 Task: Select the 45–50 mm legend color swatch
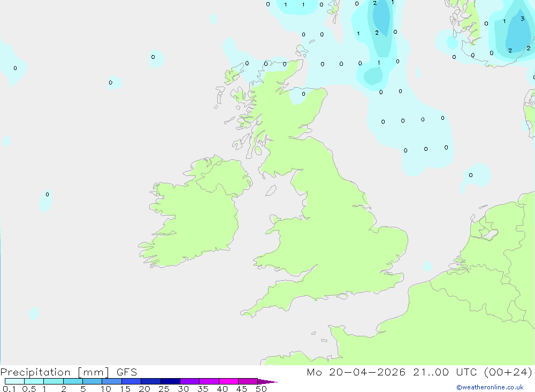248,381
